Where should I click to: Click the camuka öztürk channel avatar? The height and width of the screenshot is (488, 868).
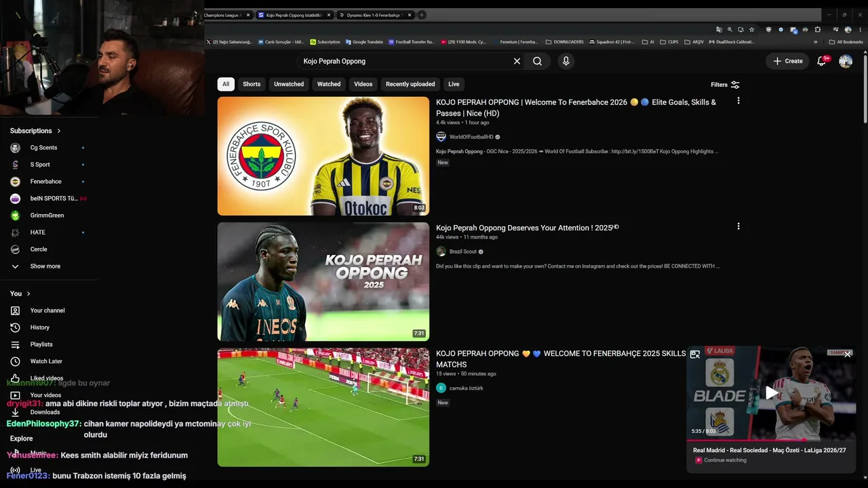coord(441,388)
